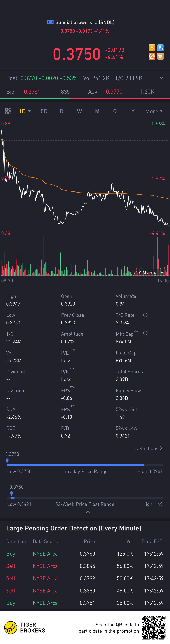170x644 pixels.
Task: Tap the 719.6K Shares volume label
Action: tap(149, 272)
